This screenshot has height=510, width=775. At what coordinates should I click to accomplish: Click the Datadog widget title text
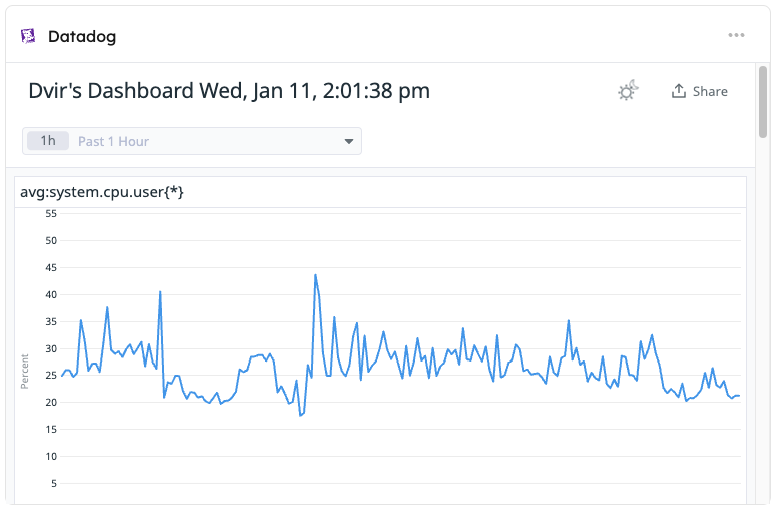[x=82, y=36]
